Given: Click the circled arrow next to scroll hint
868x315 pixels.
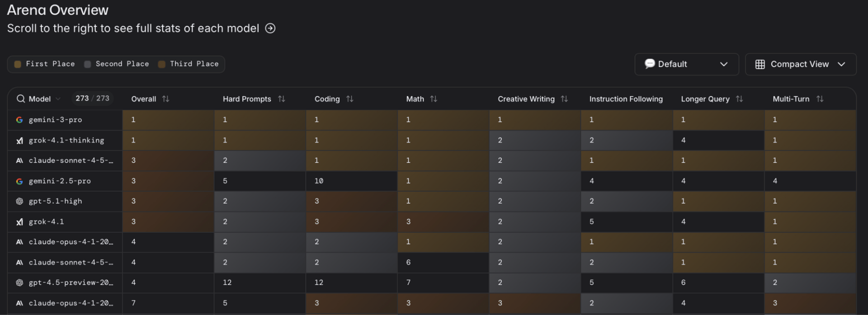Looking at the screenshot, I should [270, 28].
